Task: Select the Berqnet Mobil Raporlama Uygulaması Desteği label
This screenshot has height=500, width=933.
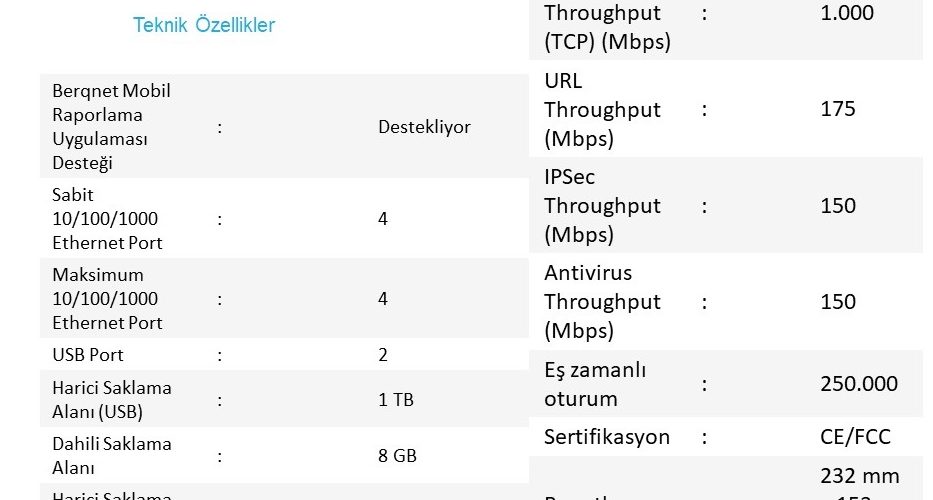Action: pyautogui.click(x=112, y=126)
